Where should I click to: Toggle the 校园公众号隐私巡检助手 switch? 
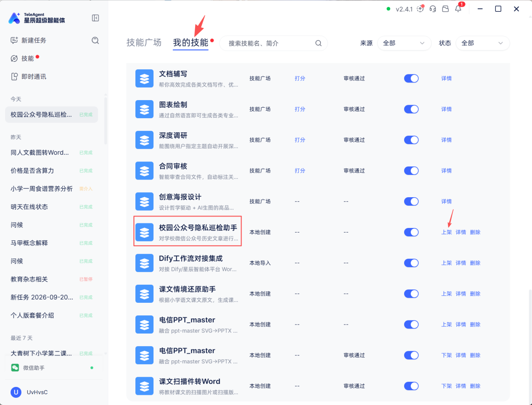(x=411, y=232)
